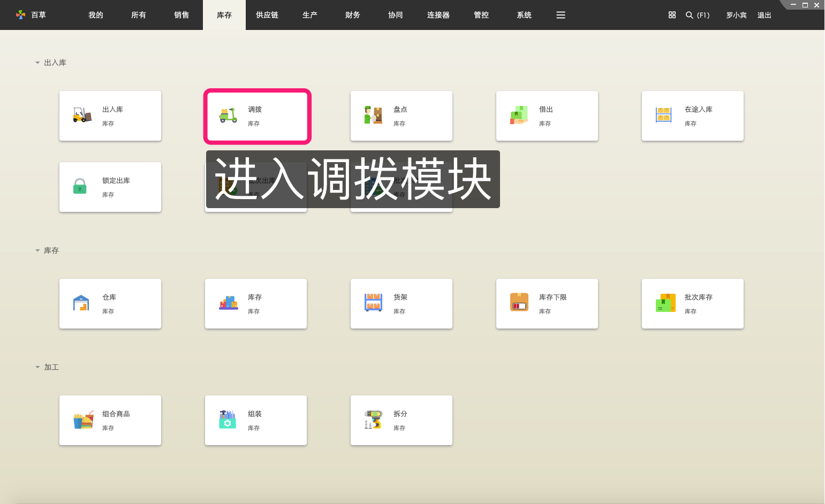This screenshot has height=504, width=825.
Task: Open the 盘点 stocktaking icon card
Action: [402, 116]
